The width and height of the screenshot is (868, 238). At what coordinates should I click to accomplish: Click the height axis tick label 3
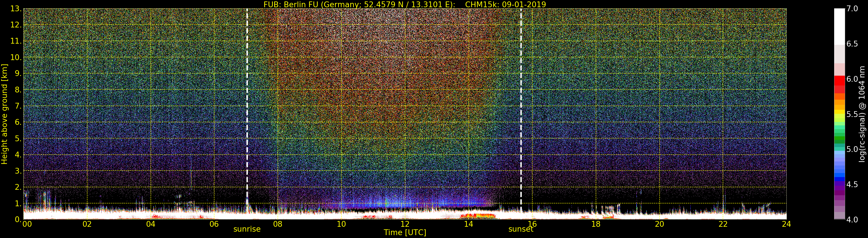point(18,171)
